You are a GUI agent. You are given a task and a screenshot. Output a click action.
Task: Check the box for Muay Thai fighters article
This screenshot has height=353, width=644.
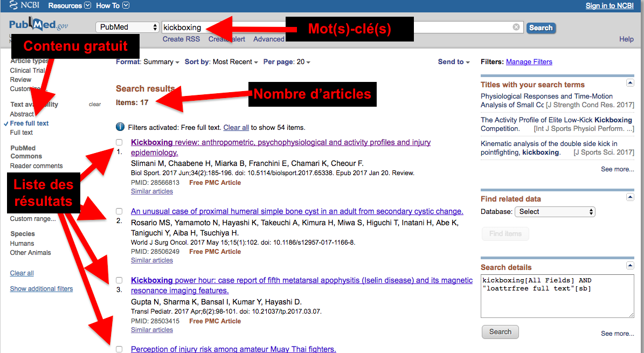click(x=119, y=349)
